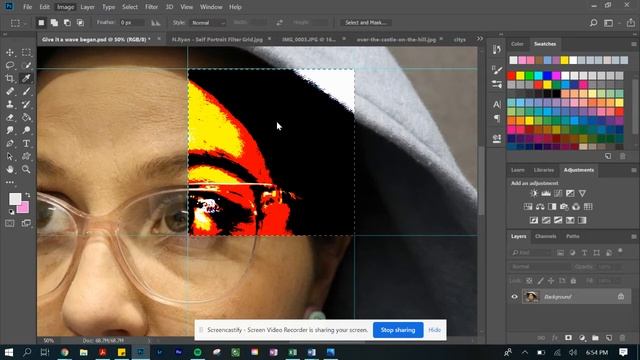640x360 pixels.
Task: Select the Eraser tool
Action: point(10,118)
